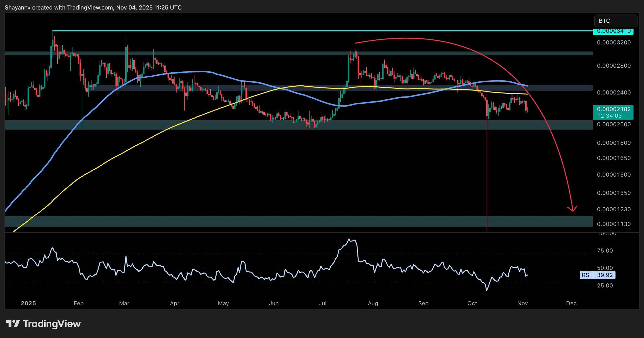The height and width of the screenshot is (338, 644).
Task: Select the Nov label on the time axis
Action: 522,303
